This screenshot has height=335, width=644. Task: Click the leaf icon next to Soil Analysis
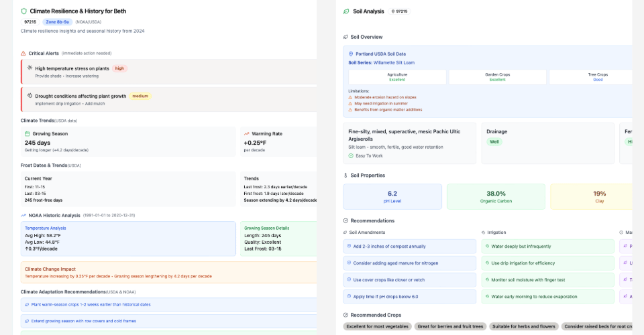tap(346, 11)
